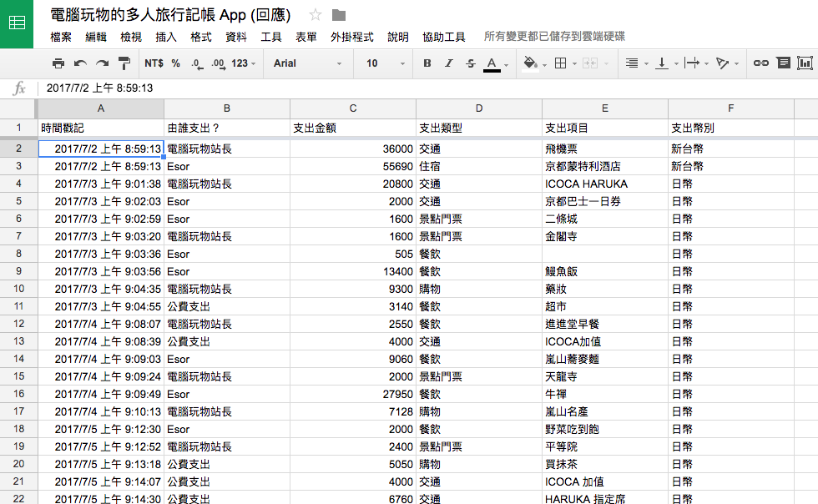The height and width of the screenshot is (504, 818).
Task: Decrease decimal places
Action: [x=197, y=64]
